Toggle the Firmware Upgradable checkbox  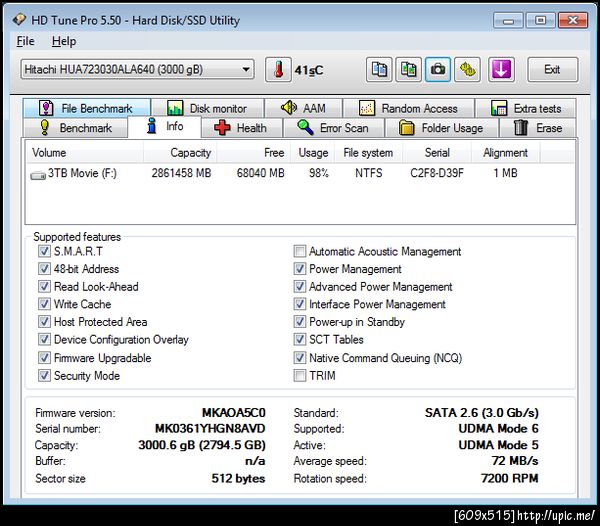[44, 358]
